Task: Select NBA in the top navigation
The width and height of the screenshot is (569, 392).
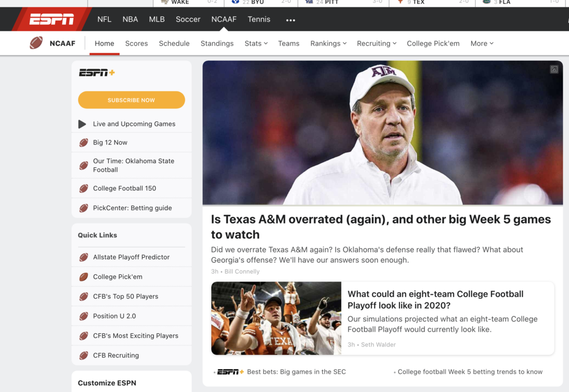Action: click(x=130, y=19)
